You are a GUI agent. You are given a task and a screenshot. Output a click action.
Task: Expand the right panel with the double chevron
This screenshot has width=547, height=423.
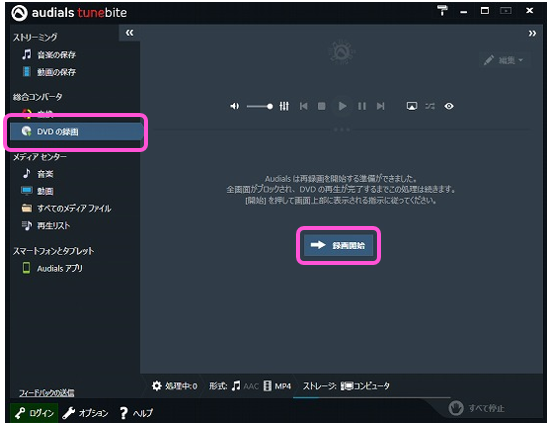click(532, 33)
